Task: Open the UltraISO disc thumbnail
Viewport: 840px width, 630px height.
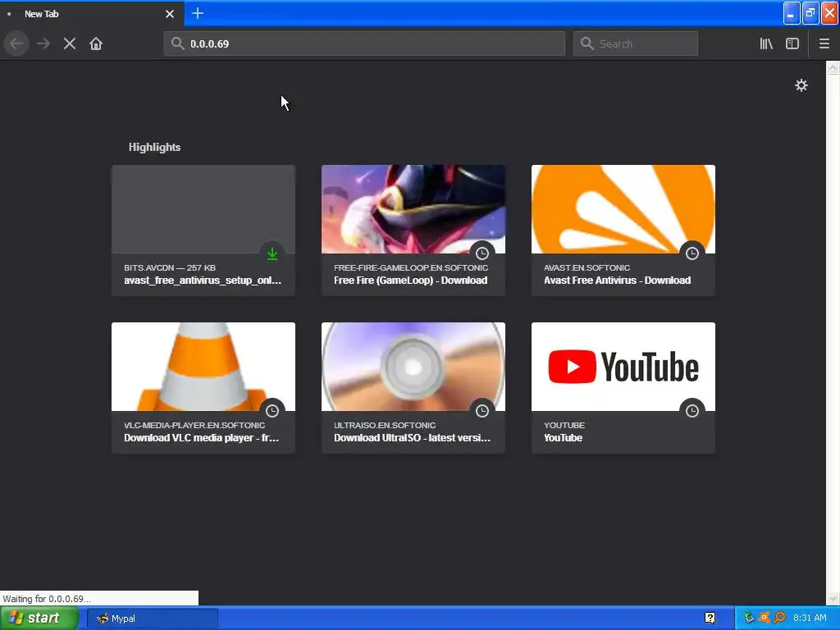Action: 413,367
